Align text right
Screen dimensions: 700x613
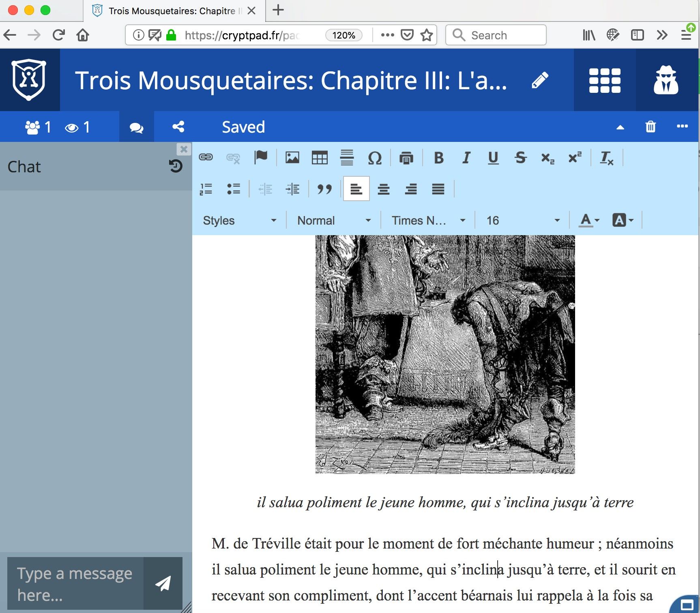(x=411, y=189)
